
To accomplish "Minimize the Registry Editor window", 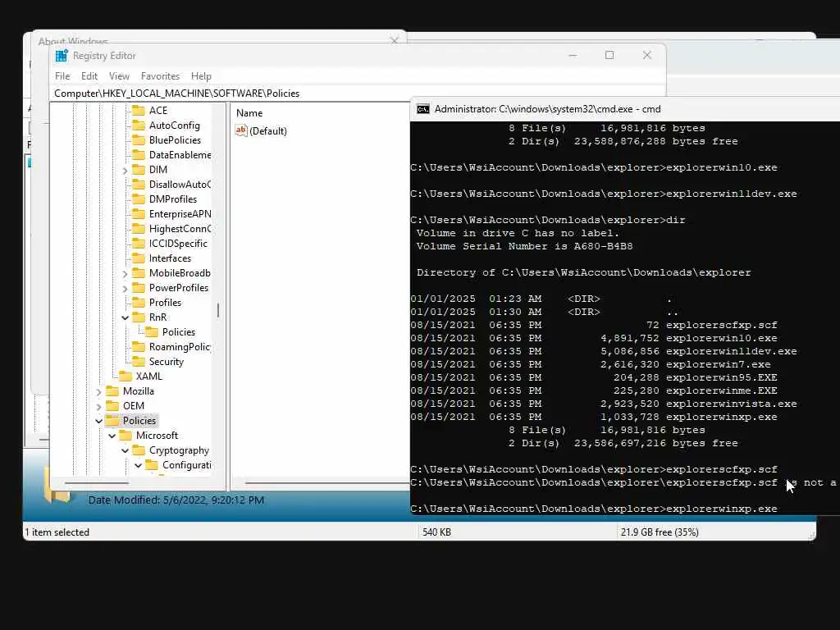I will (x=573, y=55).
